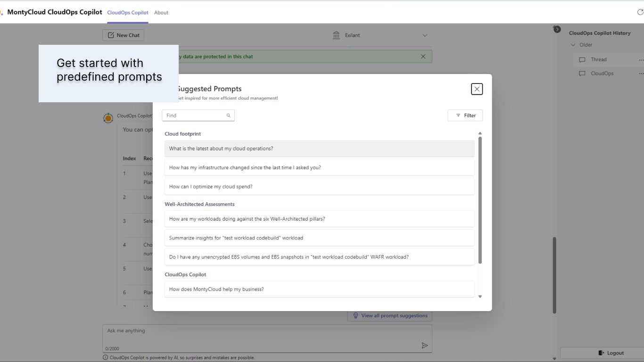The width and height of the screenshot is (644, 362).
Task: Click the New Chat compose icon
Action: 111,35
